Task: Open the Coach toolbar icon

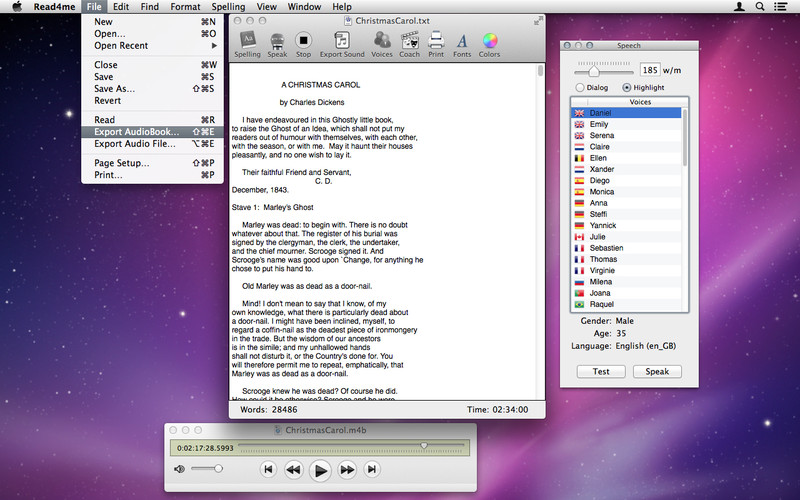Action: pos(409,44)
